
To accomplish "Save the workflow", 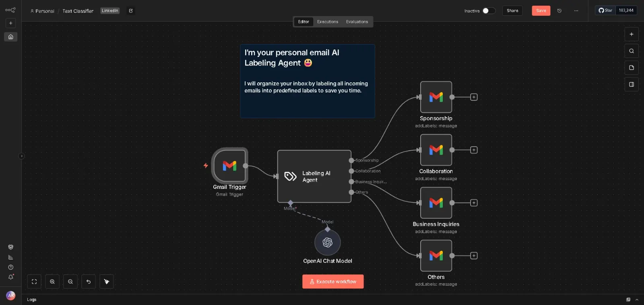I will point(541,11).
